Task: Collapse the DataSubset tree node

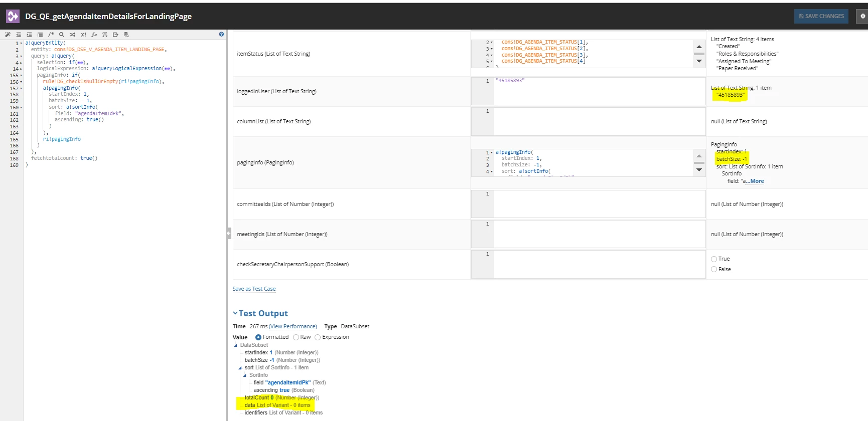Action: (x=236, y=345)
